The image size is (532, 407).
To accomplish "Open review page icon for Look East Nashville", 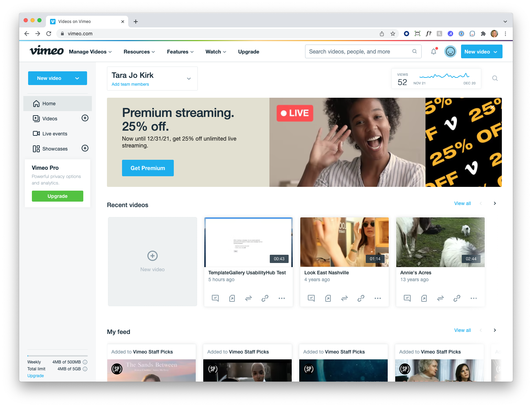I will [x=311, y=298].
